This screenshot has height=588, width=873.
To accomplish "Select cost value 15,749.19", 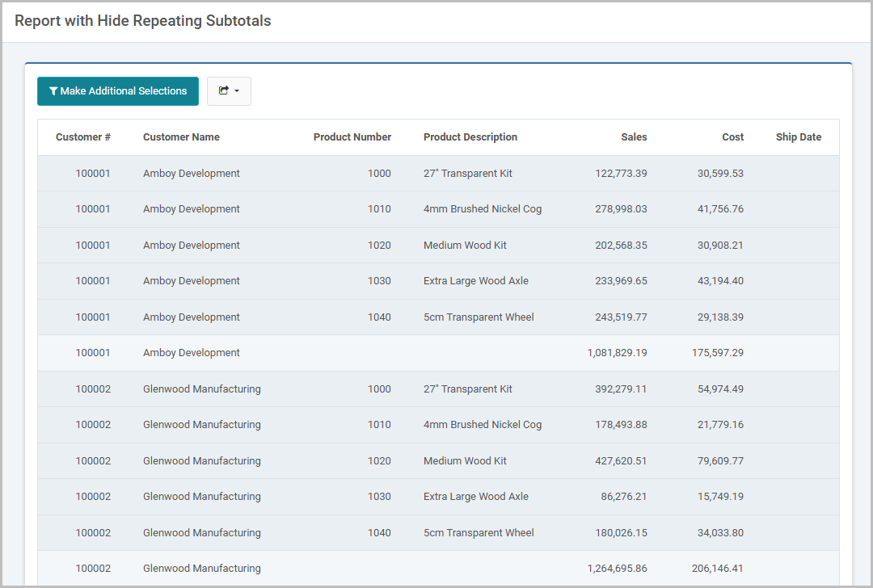I will (720, 496).
